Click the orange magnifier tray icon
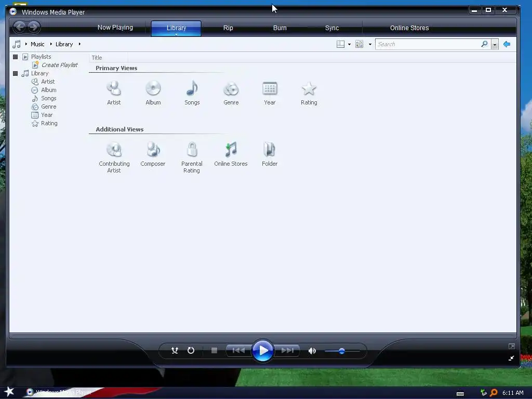The width and height of the screenshot is (532, 399). 494,393
